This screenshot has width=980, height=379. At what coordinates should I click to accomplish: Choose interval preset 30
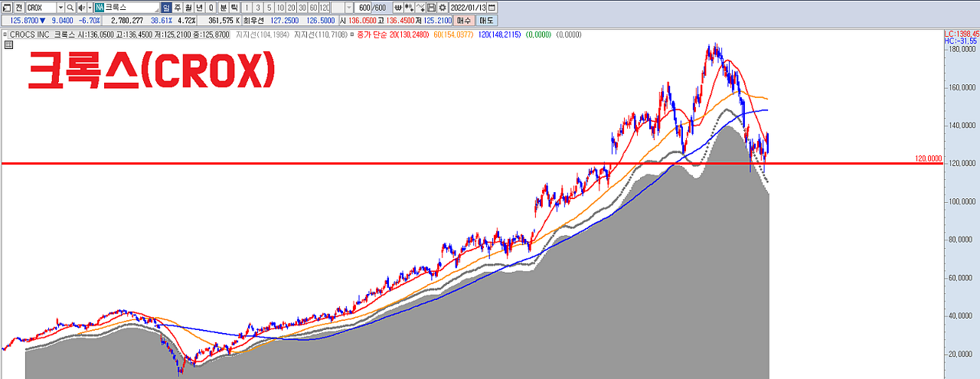pyautogui.click(x=302, y=7)
